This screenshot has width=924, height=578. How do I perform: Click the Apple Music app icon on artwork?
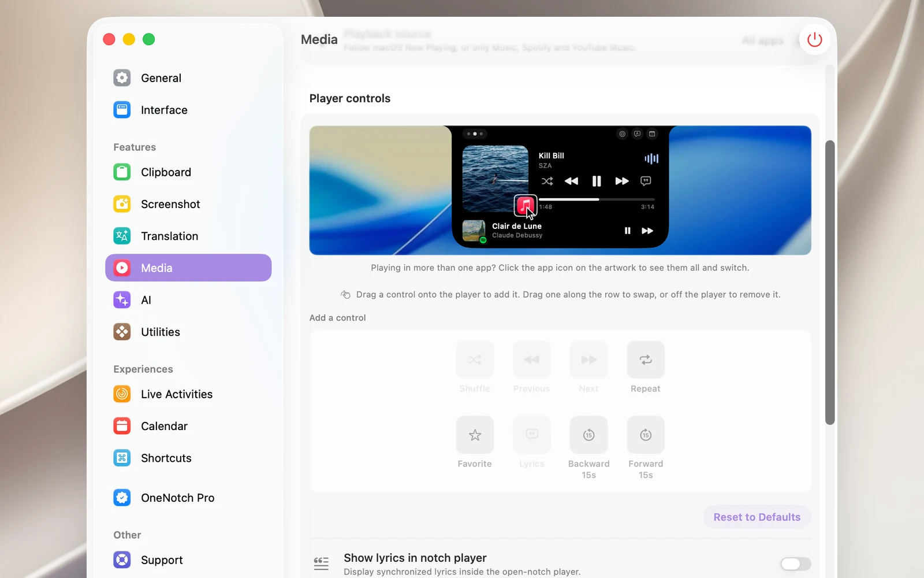click(525, 205)
